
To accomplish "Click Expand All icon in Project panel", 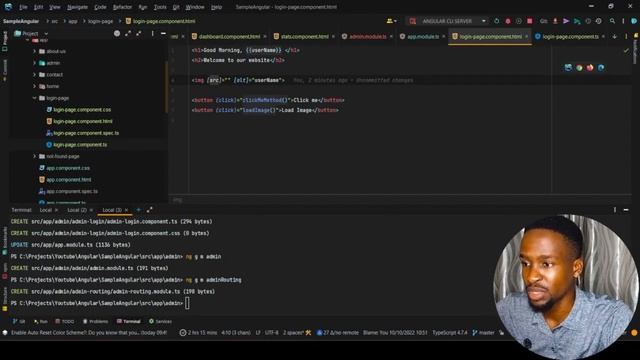I will tap(128, 33).
